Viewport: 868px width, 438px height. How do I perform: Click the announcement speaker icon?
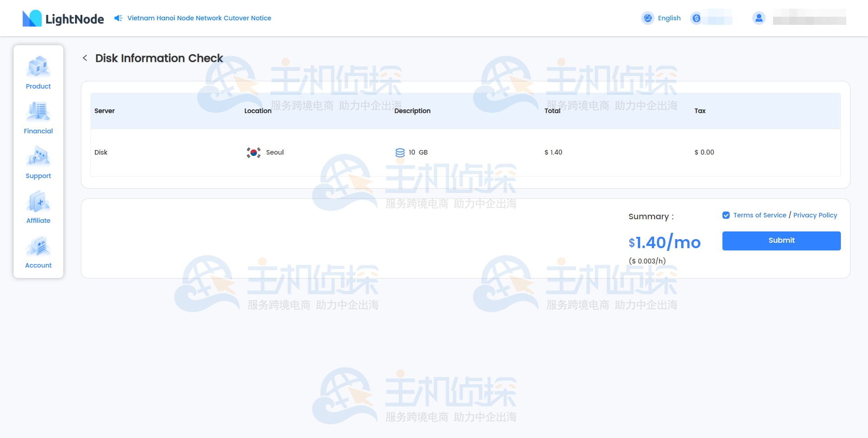click(x=118, y=18)
